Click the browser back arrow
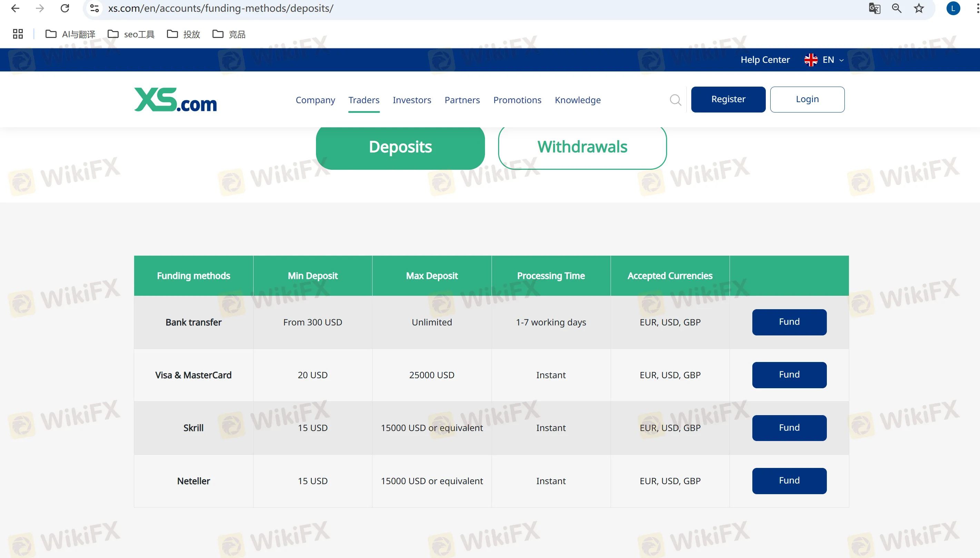 (x=15, y=8)
